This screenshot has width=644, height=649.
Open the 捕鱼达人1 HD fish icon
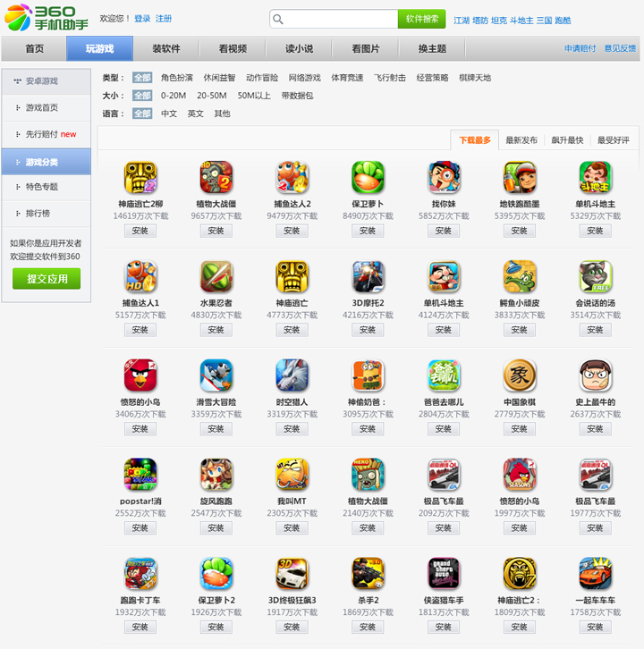coord(140,276)
